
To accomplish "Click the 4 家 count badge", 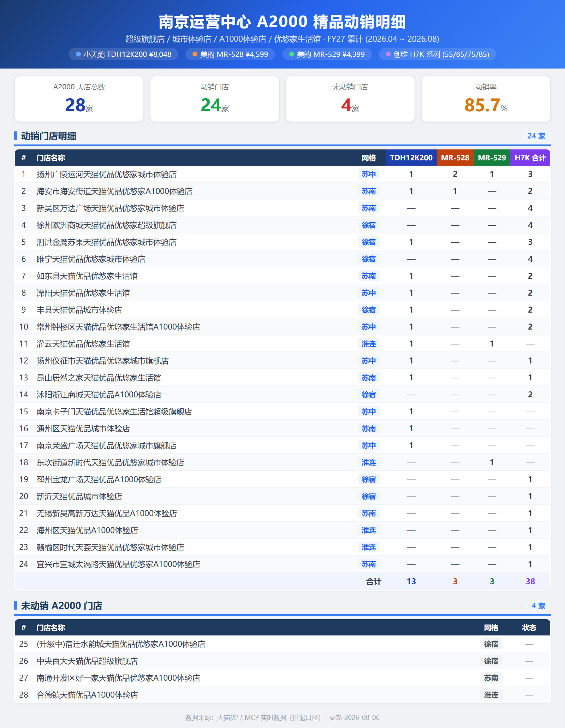I will pos(539,606).
